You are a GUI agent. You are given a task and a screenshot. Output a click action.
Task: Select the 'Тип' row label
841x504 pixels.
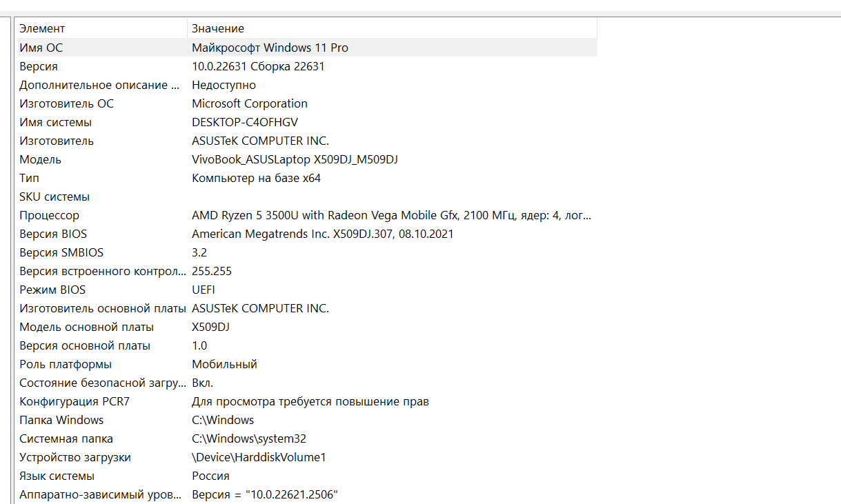(x=29, y=178)
